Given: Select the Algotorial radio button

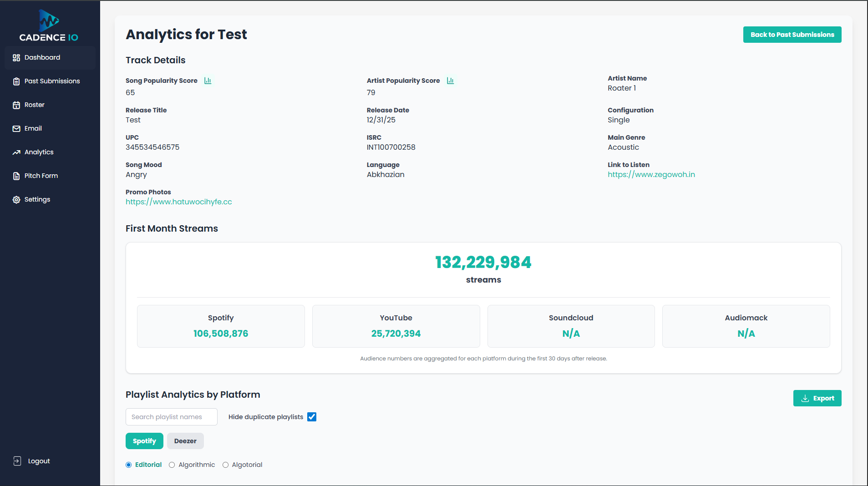Looking at the screenshot, I should (x=225, y=465).
